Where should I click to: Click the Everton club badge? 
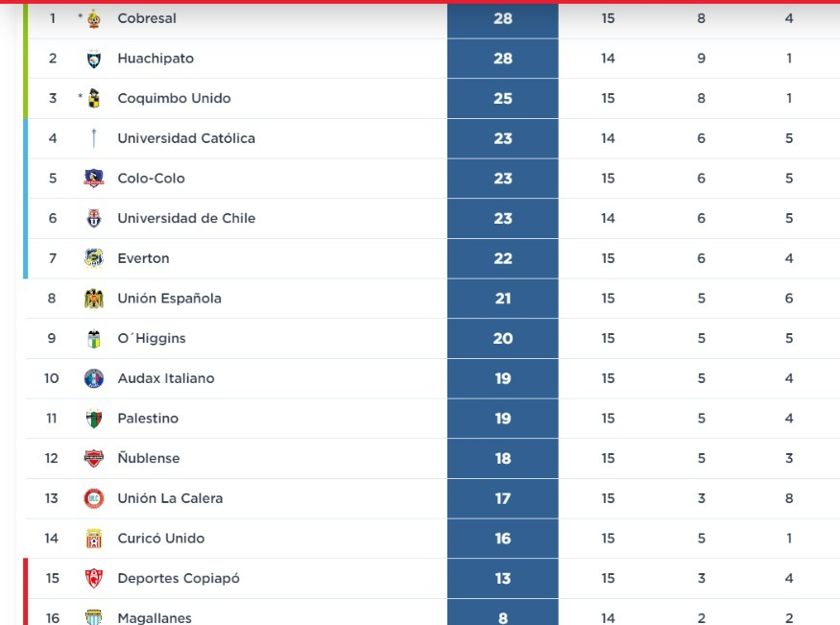coord(94,258)
